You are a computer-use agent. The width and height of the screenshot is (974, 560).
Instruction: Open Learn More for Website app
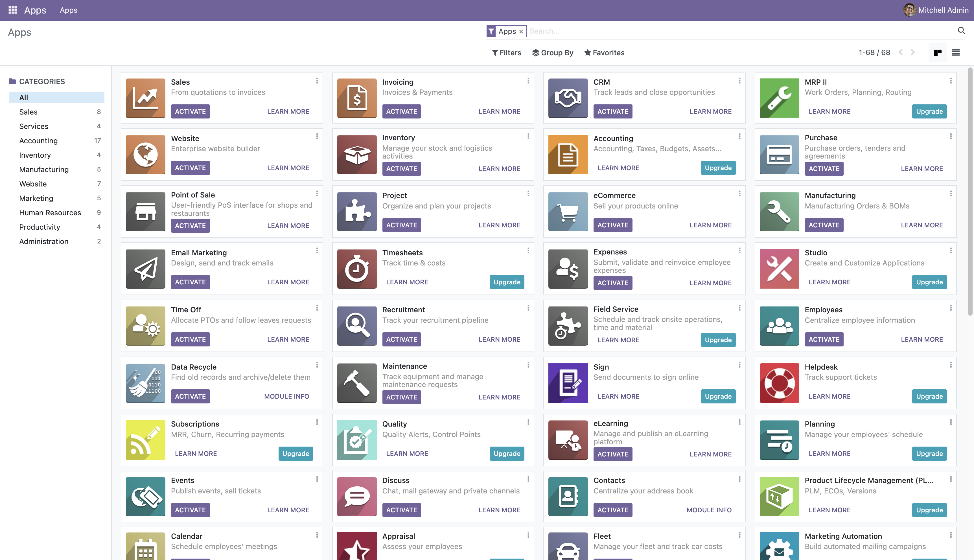click(288, 168)
